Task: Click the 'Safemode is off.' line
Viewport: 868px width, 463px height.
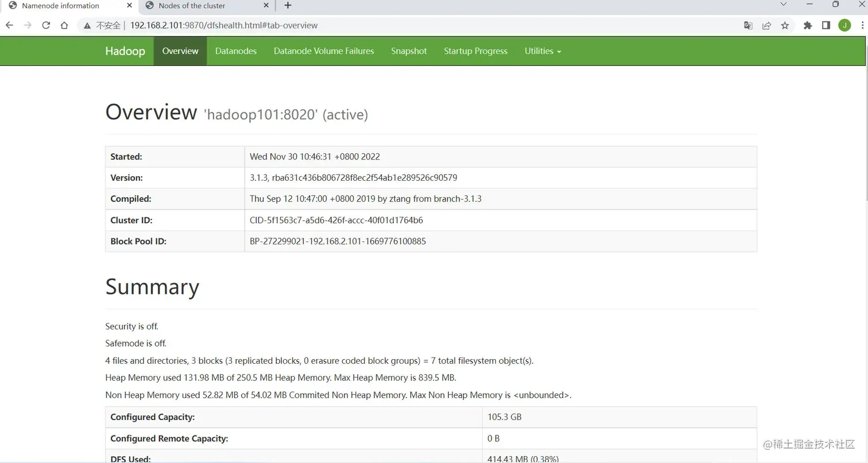Action: click(x=136, y=344)
